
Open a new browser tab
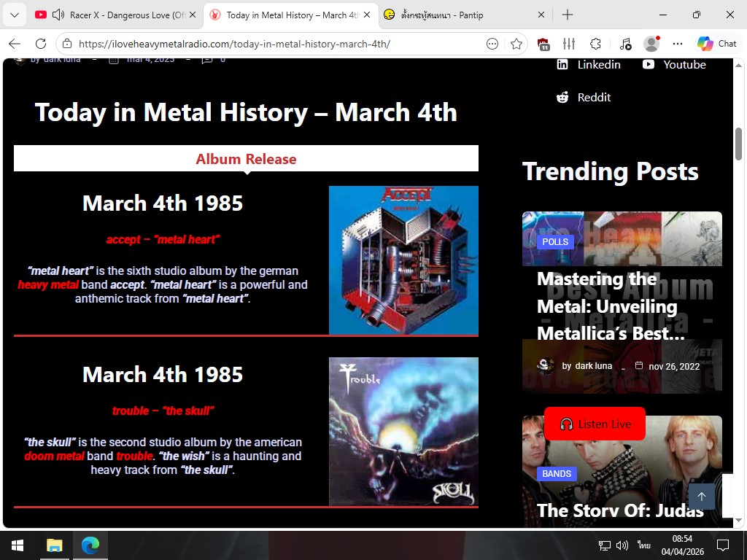(568, 15)
